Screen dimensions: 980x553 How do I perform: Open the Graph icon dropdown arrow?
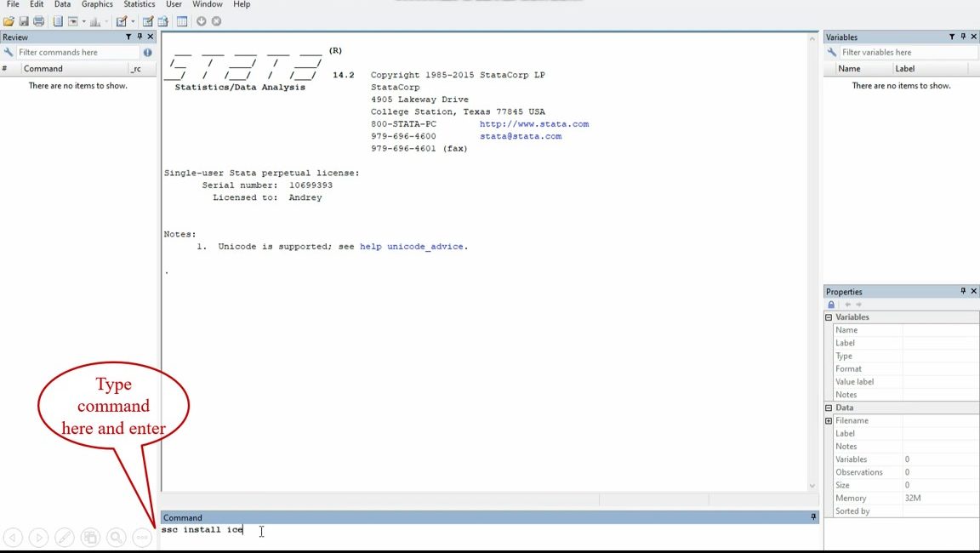point(105,21)
